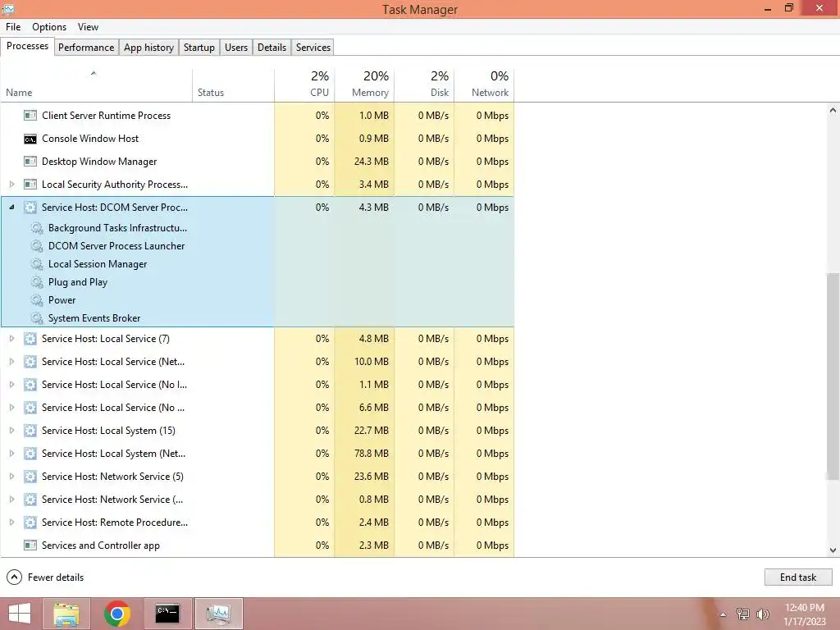Viewport: 840px width, 630px height.
Task: Click the Local Session Manager service icon
Action: (36, 264)
